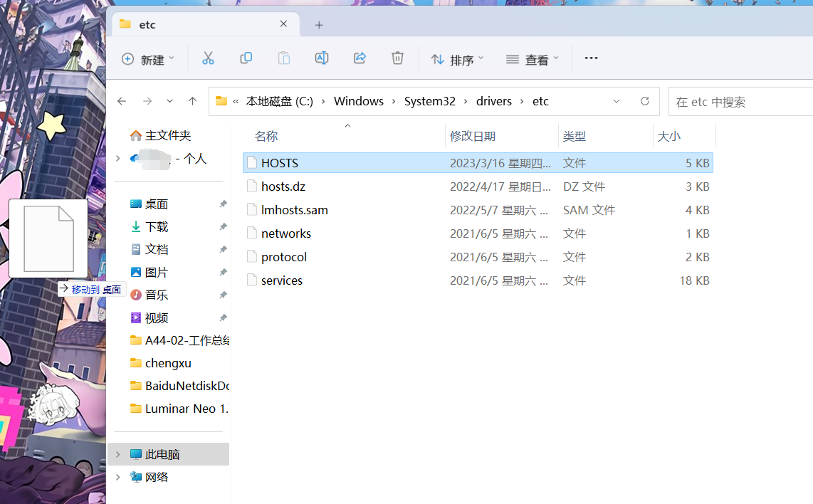This screenshot has height=504, width=813.
Task: Unpin 视频 using its pin icon
Action: point(223,318)
